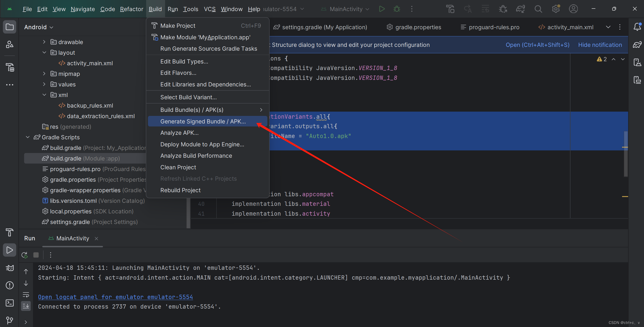Open the Project tool window folder icon
The height and width of the screenshot is (327, 644).
10,27
